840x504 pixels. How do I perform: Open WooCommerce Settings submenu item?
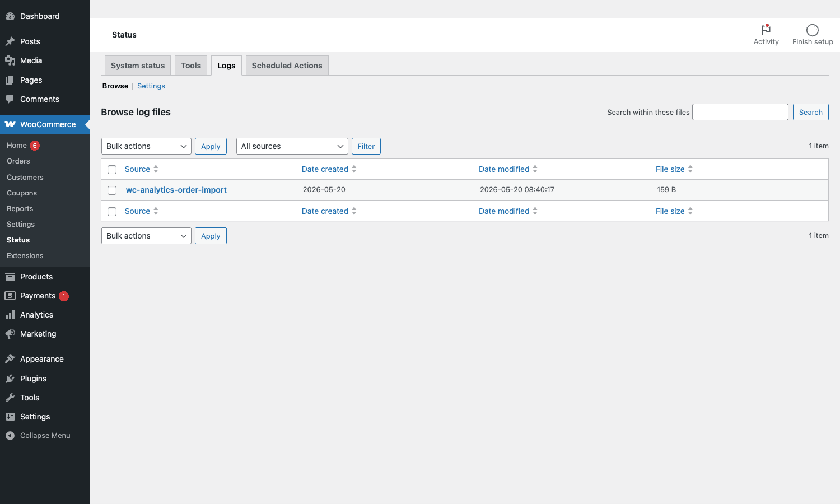tap(21, 224)
